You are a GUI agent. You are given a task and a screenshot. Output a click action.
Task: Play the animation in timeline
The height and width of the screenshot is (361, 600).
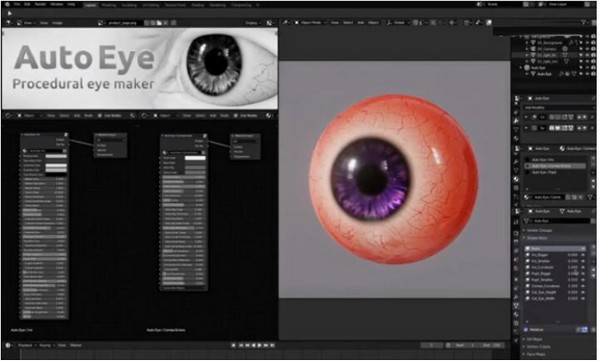coord(259,345)
